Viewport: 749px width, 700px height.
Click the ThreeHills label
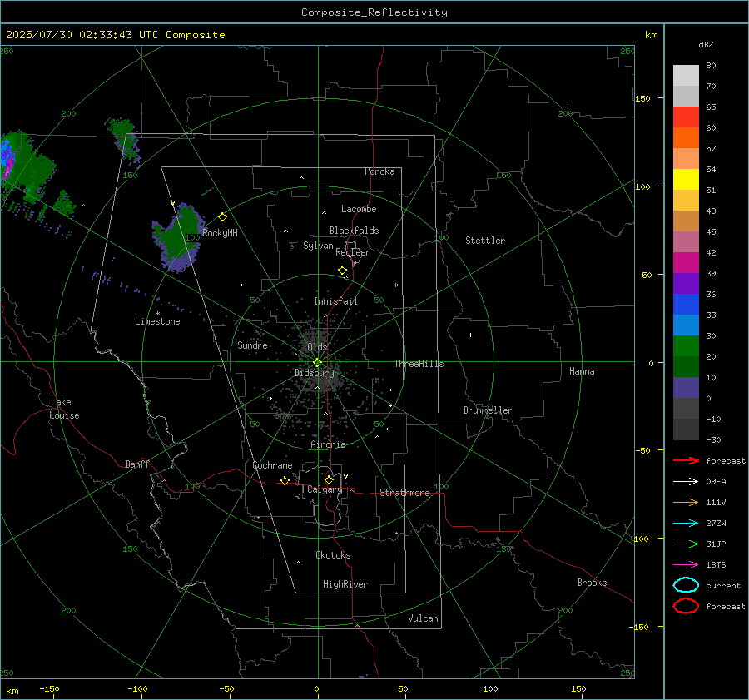[x=419, y=364]
